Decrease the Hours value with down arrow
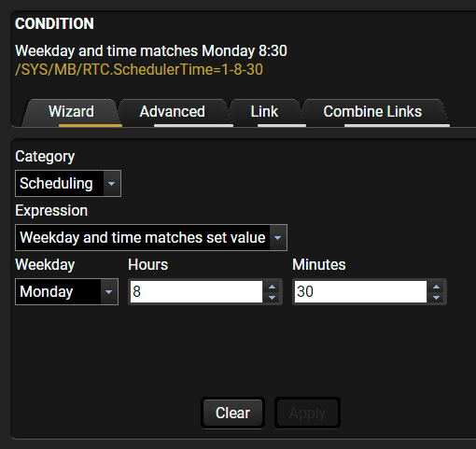This screenshot has width=476, height=449. (272, 297)
